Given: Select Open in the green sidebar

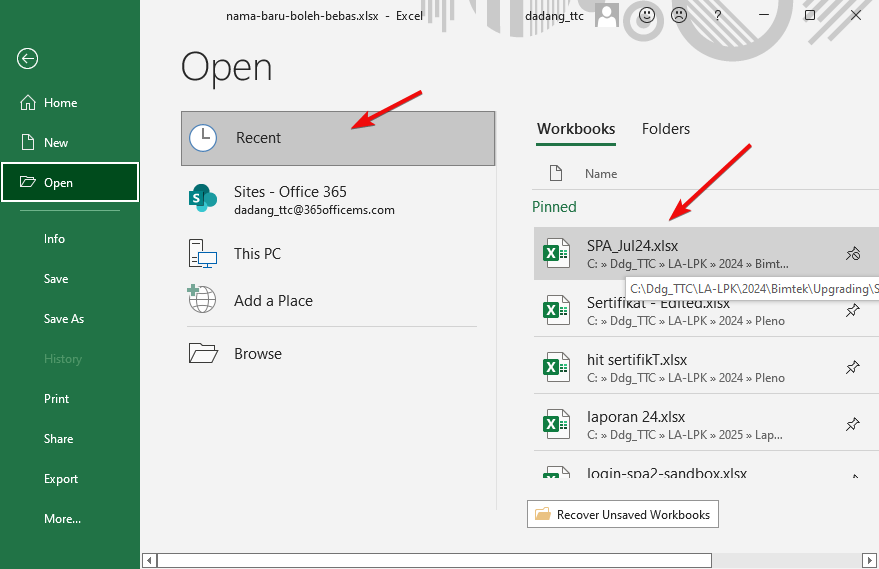Looking at the screenshot, I should 70,182.
